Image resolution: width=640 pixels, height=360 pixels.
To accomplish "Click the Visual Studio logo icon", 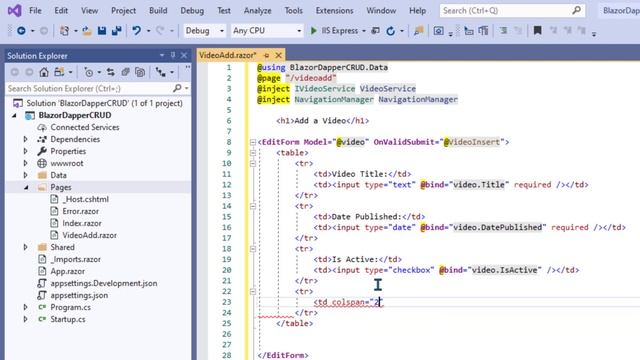I will [15, 10].
